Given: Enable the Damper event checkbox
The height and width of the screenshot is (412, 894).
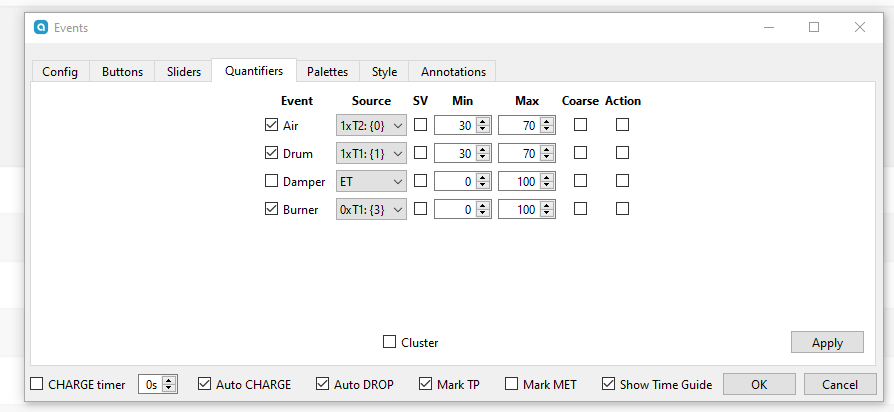Looking at the screenshot, I should (271, 181).
